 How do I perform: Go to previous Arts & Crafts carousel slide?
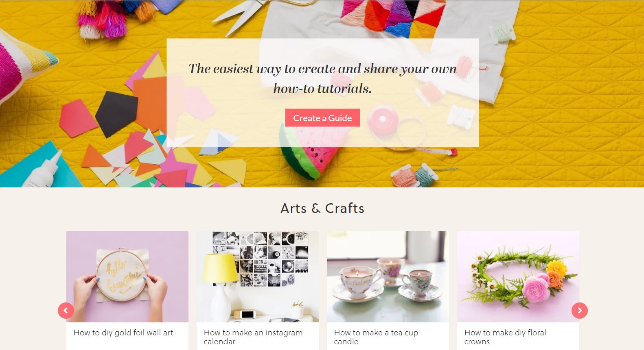66,311
